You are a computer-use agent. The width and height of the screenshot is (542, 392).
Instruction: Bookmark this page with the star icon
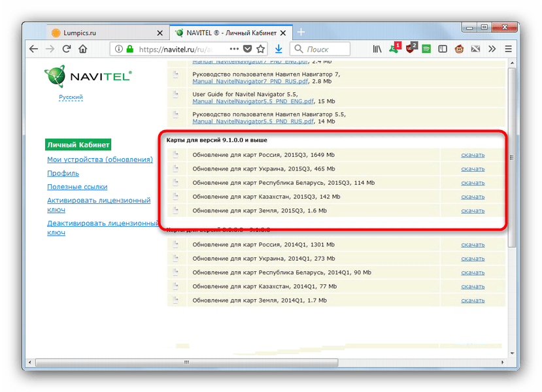pos(262,49)
